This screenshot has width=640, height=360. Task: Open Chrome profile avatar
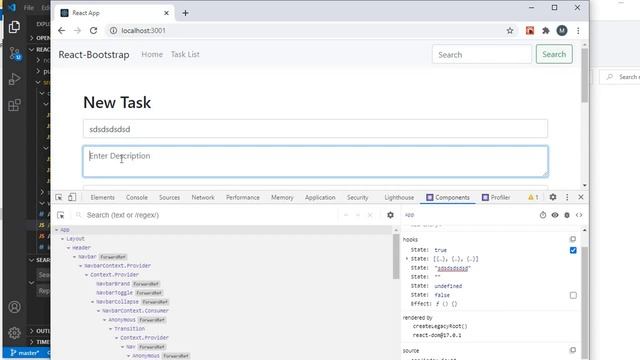click(562, 31)
